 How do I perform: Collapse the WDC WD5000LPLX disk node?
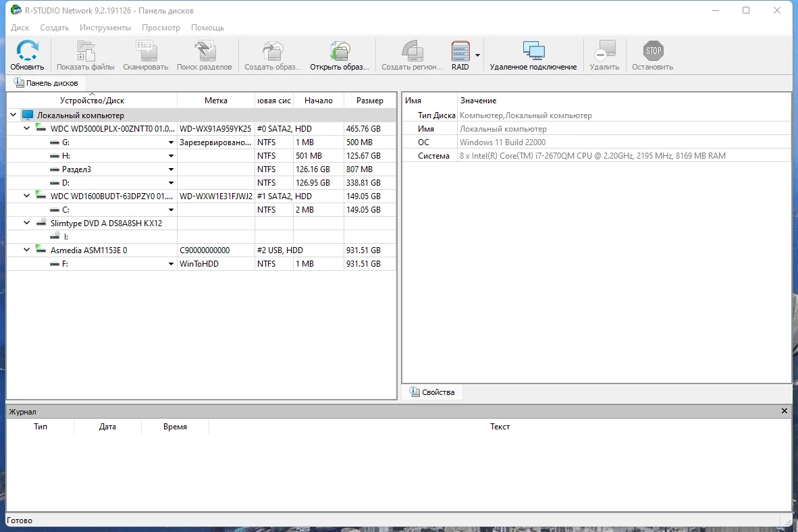click(26, 128)
